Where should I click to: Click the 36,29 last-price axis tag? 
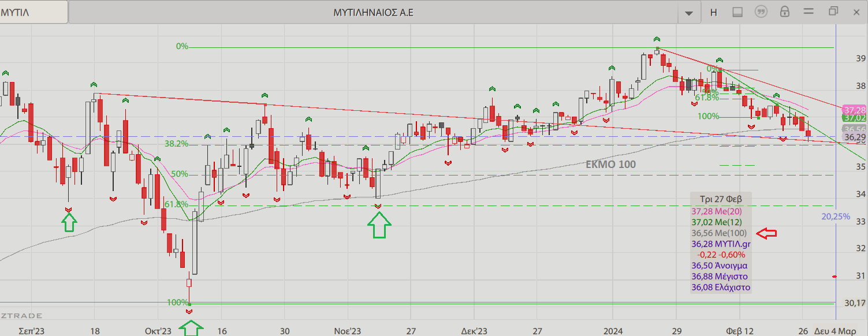point(855,137)
